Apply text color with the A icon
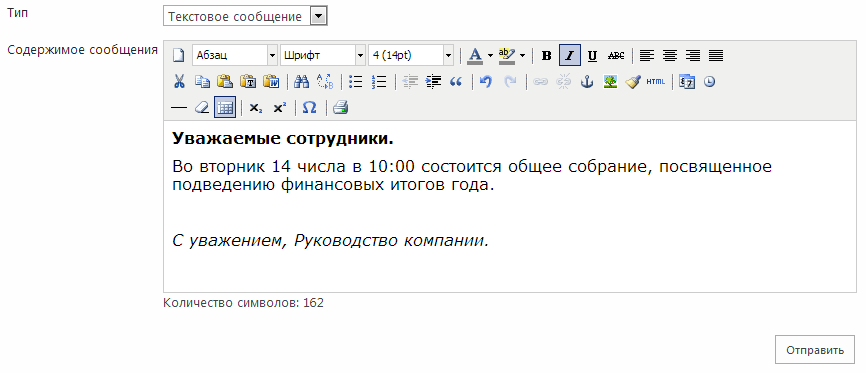The width and height of the screenshot is (866, 373). coord(475,55)
